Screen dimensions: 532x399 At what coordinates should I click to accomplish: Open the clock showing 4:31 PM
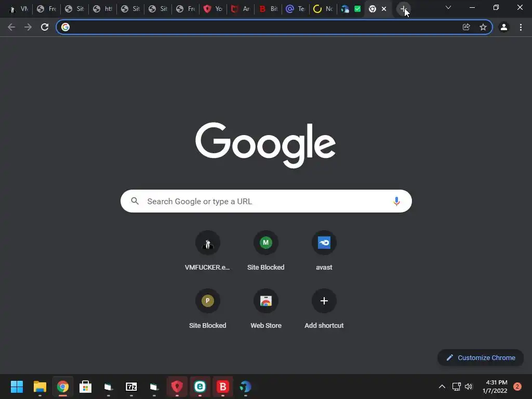(495, 387)
